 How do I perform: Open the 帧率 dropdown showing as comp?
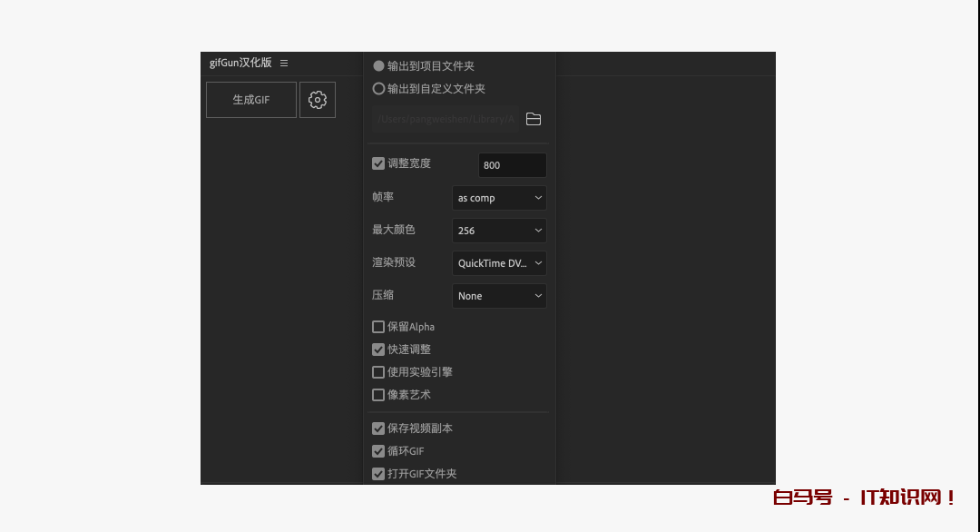click(499, 197)
